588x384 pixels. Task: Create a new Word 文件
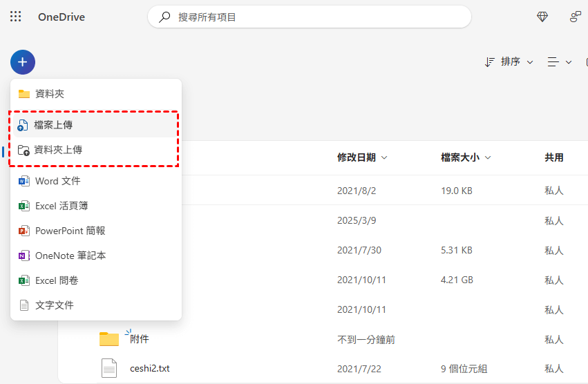point(96,181)
